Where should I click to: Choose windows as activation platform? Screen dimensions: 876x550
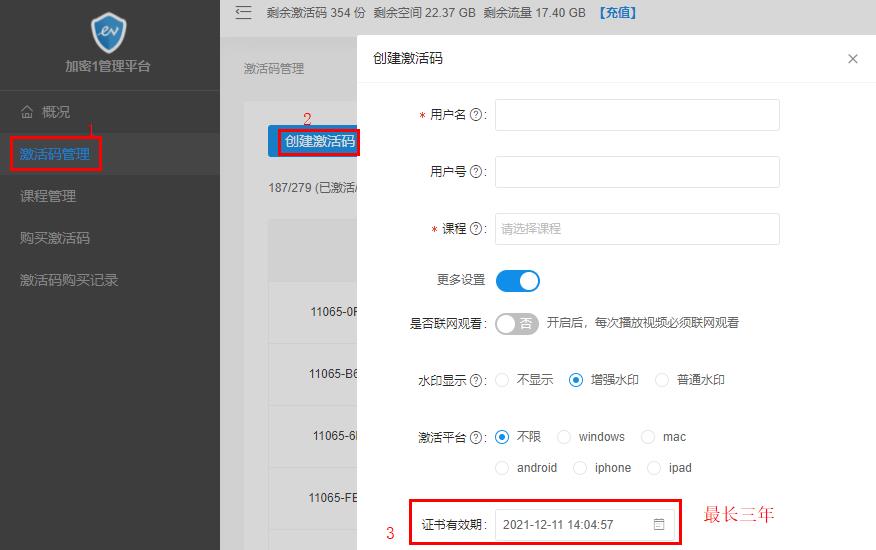pyautogui.click(x=564, y=437)
